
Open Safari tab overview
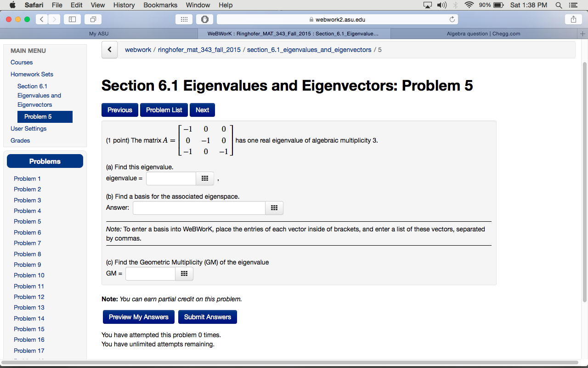(x=92, y=19)
